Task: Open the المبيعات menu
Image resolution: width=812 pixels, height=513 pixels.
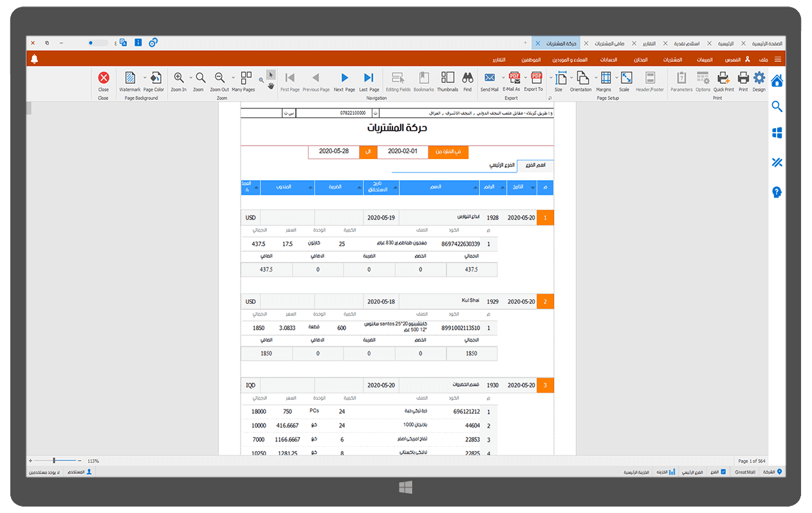Action: (705, 59)
